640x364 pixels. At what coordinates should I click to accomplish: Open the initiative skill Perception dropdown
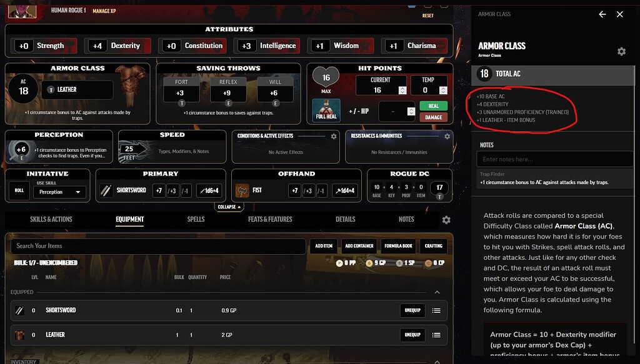[60, 192]
